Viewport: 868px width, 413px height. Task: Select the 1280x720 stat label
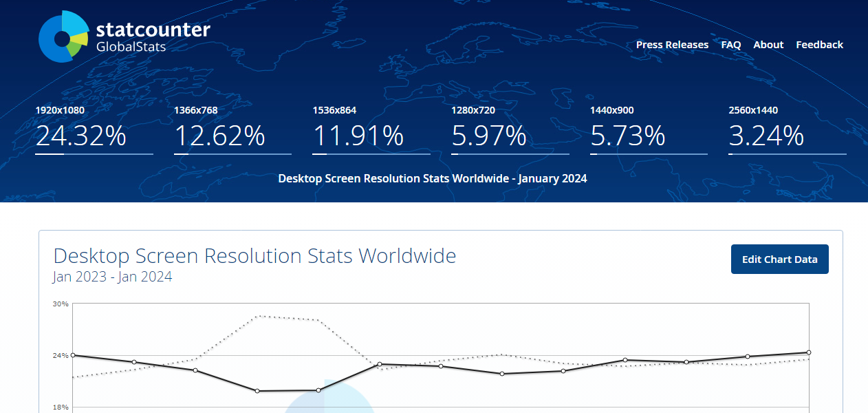[473, 110]
